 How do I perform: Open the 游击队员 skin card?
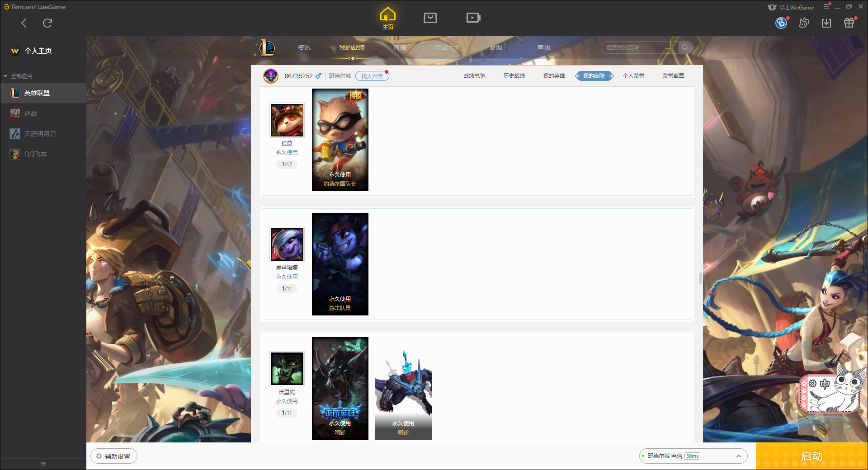[340, 264]
